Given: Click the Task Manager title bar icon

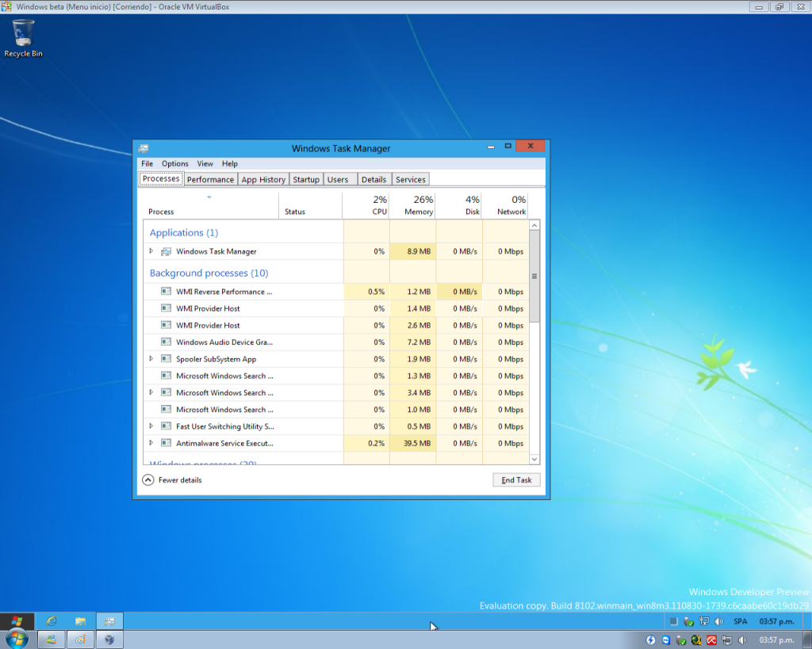Looking at the screenshot, I should point(144,148).
